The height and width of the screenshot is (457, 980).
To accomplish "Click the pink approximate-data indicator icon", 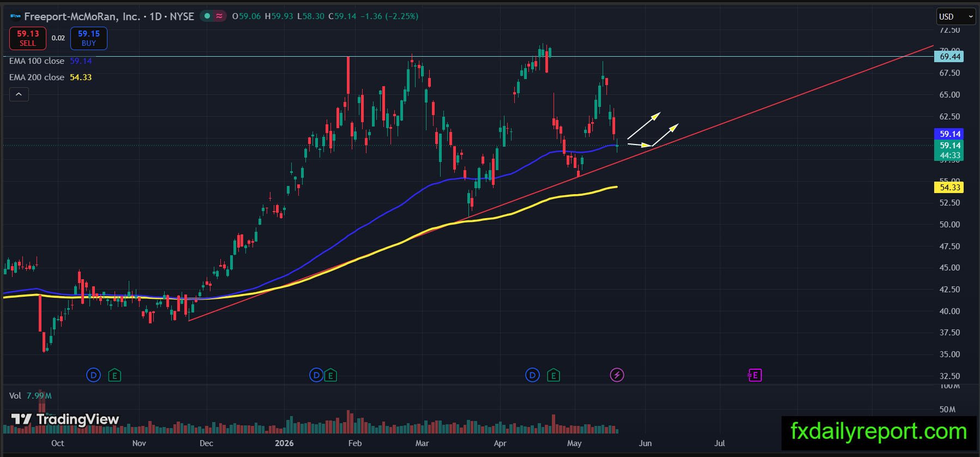I will (x=219, y=16).
